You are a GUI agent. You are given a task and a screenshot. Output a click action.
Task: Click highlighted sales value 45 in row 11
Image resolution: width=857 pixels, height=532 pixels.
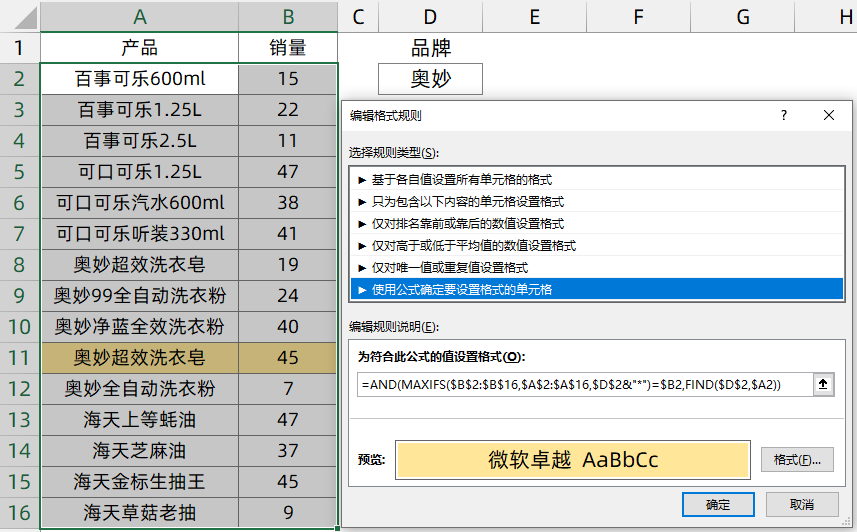tap(288, 358)
